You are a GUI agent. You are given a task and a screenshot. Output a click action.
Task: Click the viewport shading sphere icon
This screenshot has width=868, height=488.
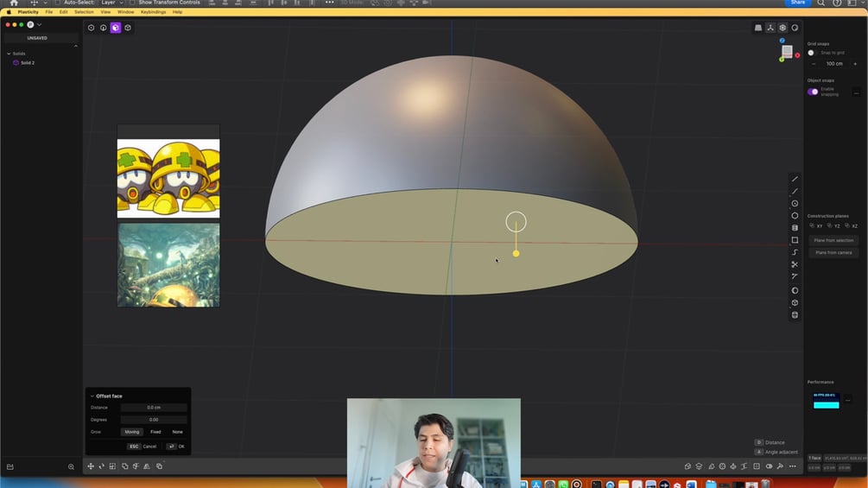(795, 28)
